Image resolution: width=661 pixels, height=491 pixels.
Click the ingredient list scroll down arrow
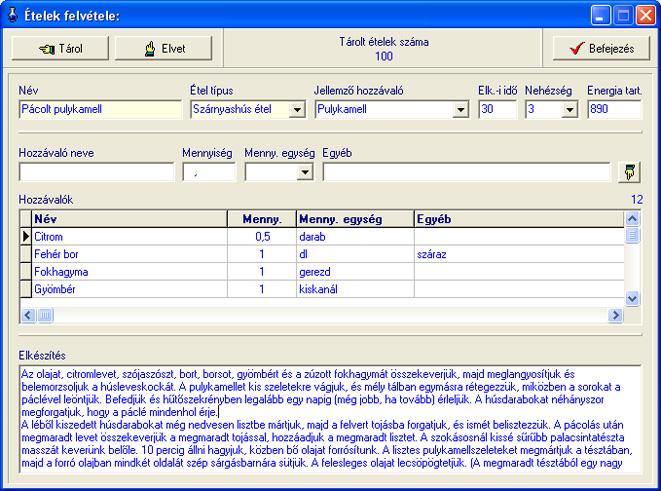tap(632, 299)
